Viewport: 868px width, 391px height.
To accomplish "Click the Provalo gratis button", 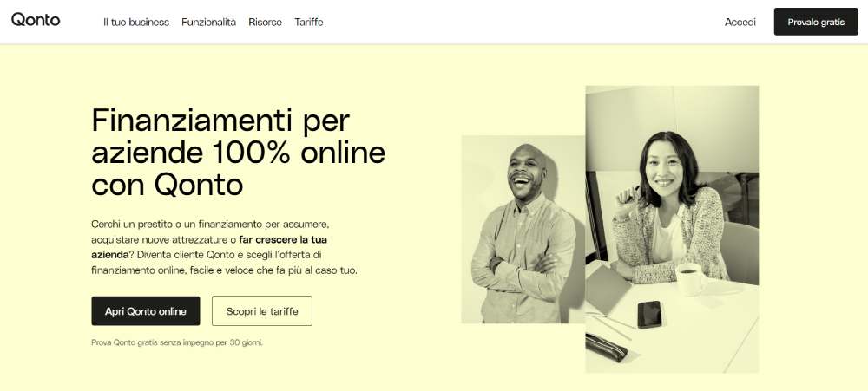I will (816, 23).
